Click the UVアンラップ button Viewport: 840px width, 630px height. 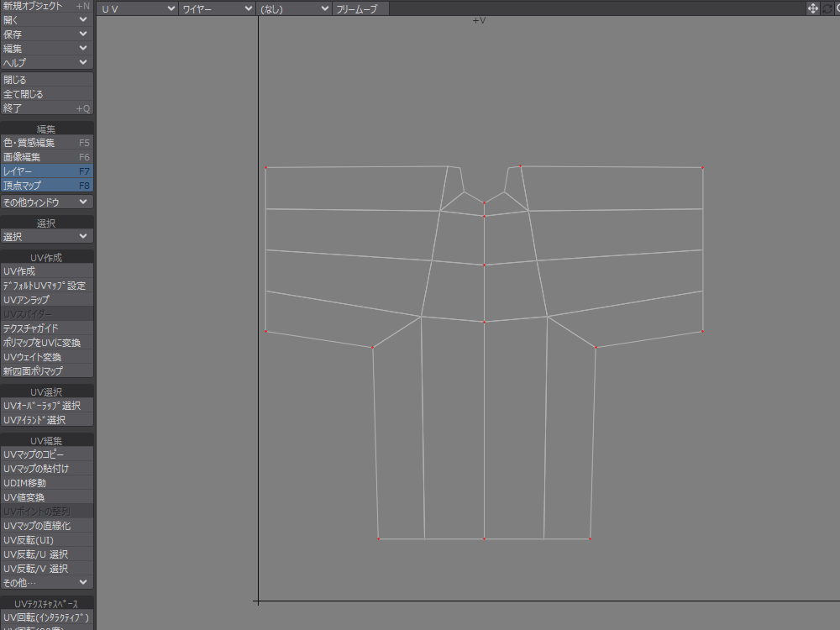(46, 300)
